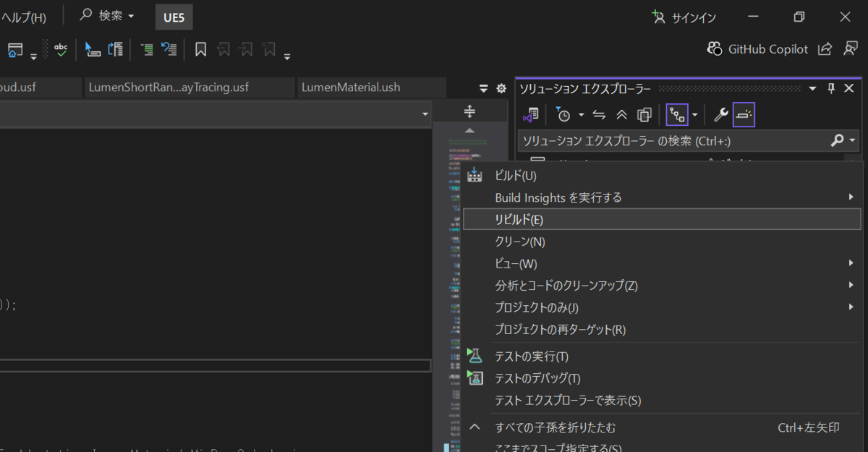Toggle the solution and folder view switch button
The width and height of the screenshot is (868, 452).
[x=532, y=114]
